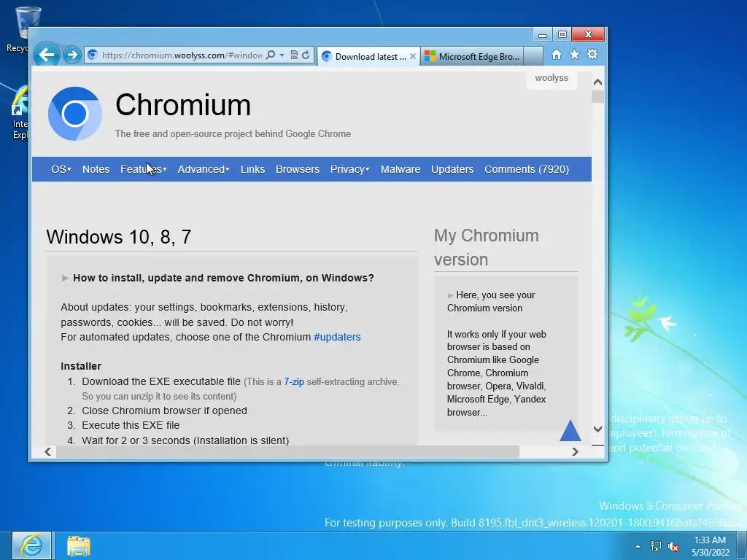Open a new blank tab button
The image size is (747, 560).
coord(533,56)
